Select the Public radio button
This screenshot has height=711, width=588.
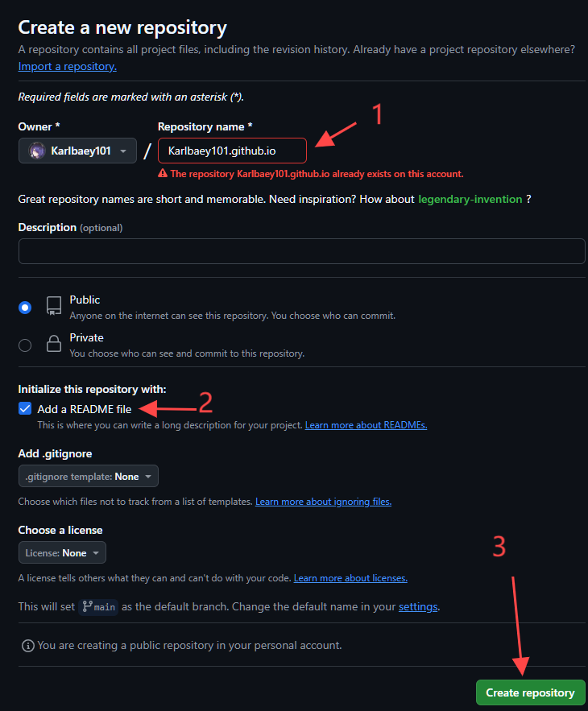25,307
